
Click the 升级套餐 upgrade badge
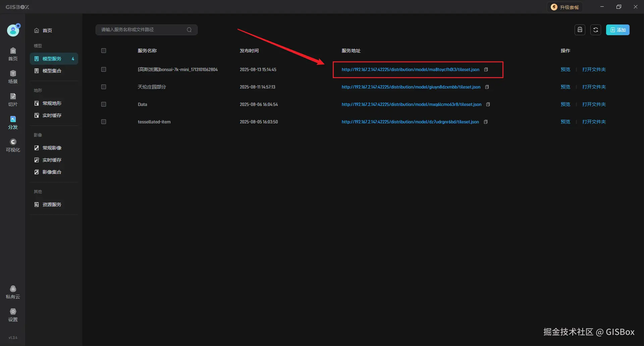tap(565, 7)
